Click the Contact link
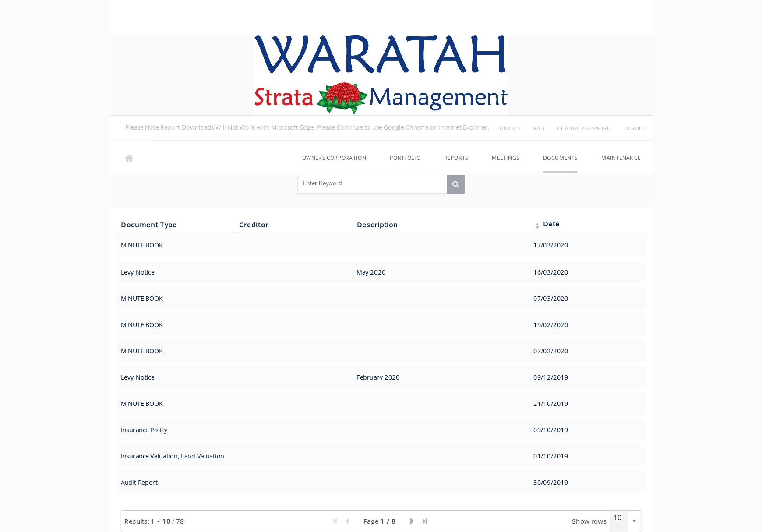The image size is (762, 532). (509, 128)
